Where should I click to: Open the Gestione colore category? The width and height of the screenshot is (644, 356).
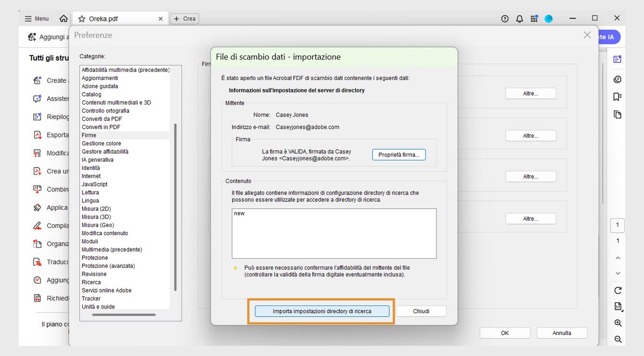[102, 144]
